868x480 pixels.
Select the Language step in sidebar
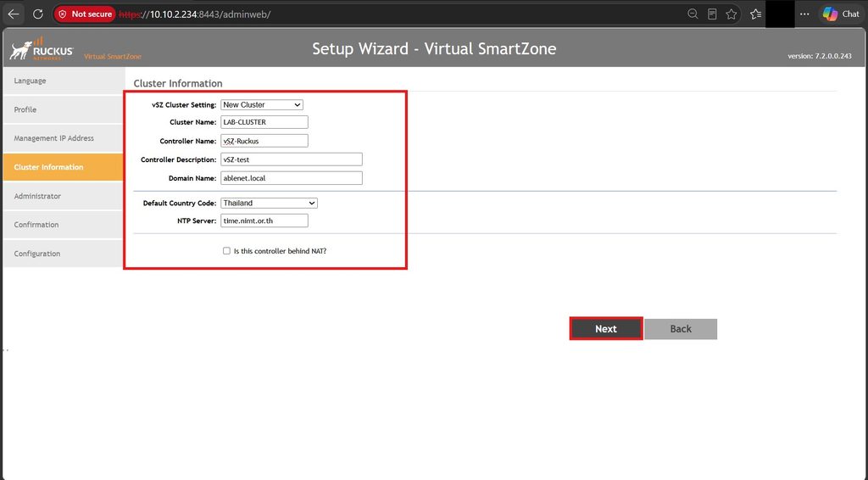(63, 81)
